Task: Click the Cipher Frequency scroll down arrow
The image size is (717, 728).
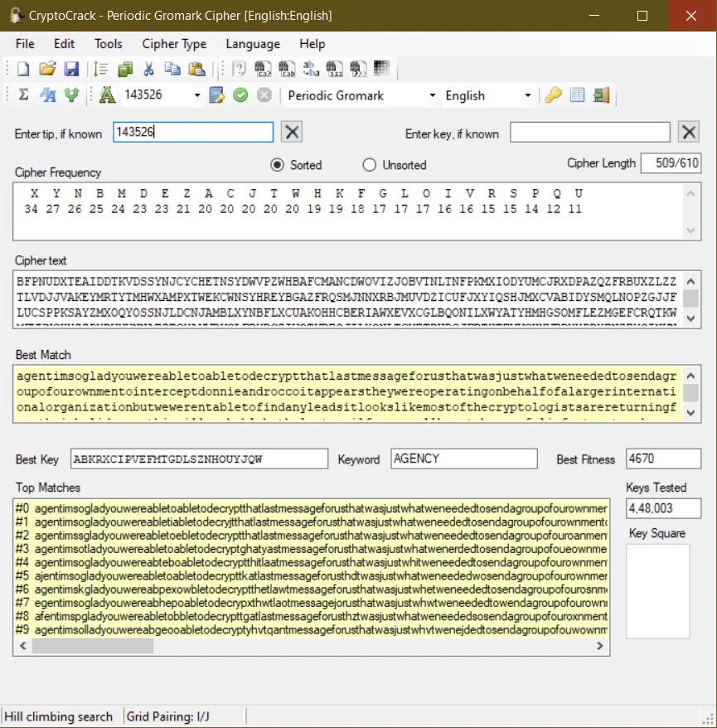Action: pyautogui.click(x=690, y=231)
